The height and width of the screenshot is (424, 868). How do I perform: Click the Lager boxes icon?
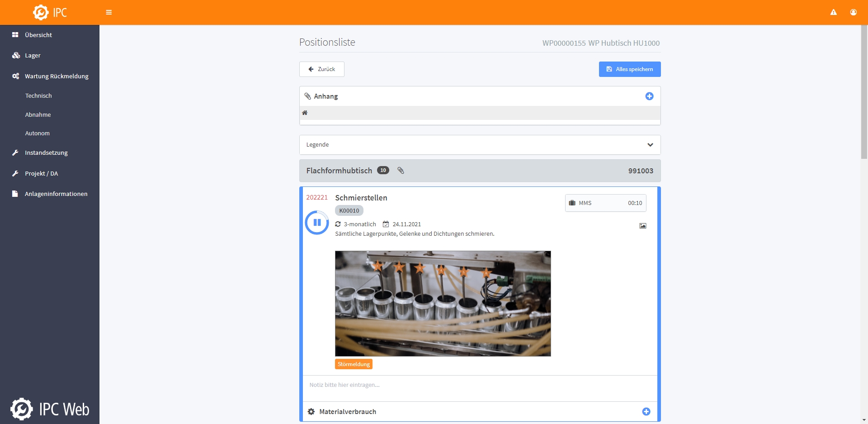pos(16,55)
